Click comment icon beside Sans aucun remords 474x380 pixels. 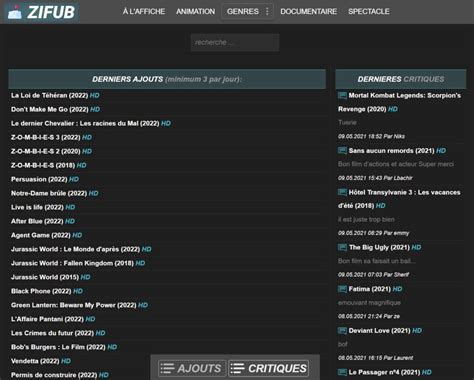(342, 151)
